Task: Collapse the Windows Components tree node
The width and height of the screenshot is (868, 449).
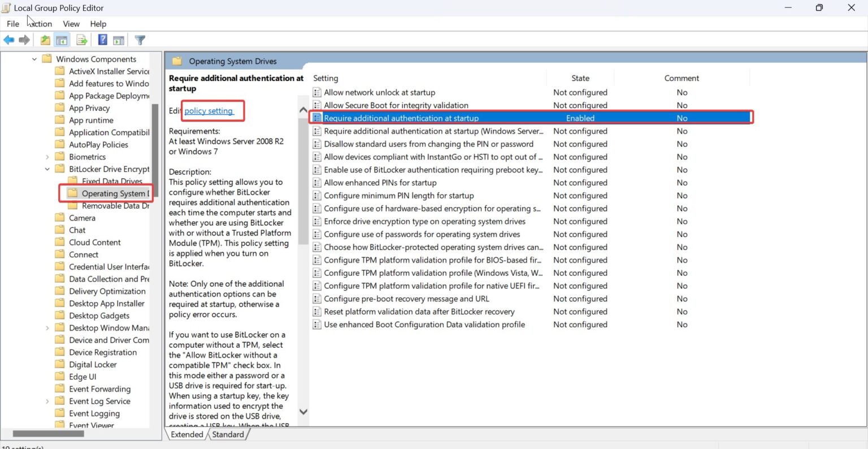Action: click(34, 58)
